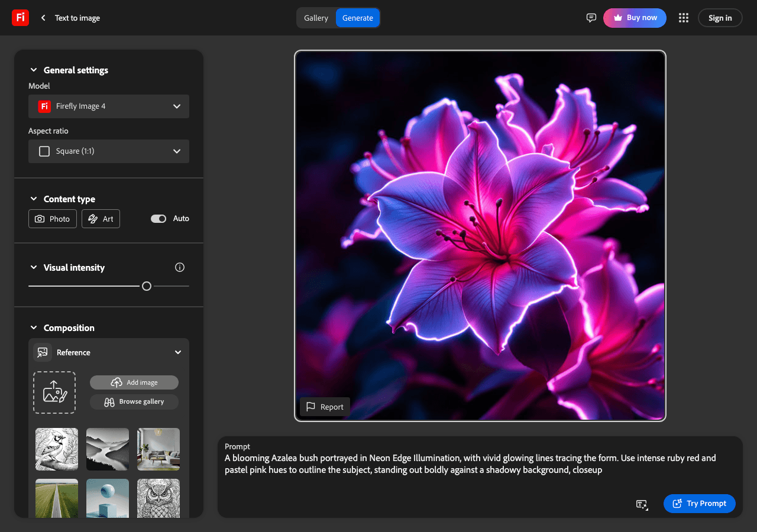Click the reference image upload placeholder

click(x=54, y=392)
